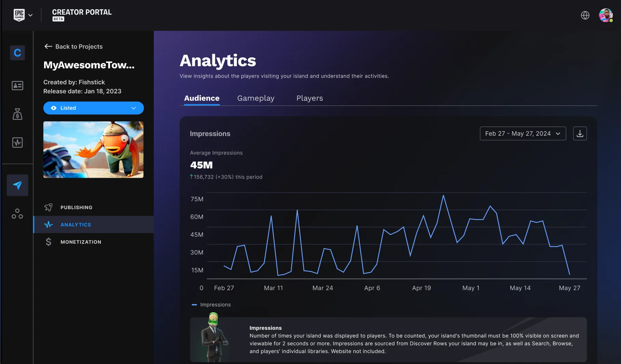This screenshot has height=364, width=621.
Task: Click the 'Apr 19' axis label
Action: (x=421, y=288)
